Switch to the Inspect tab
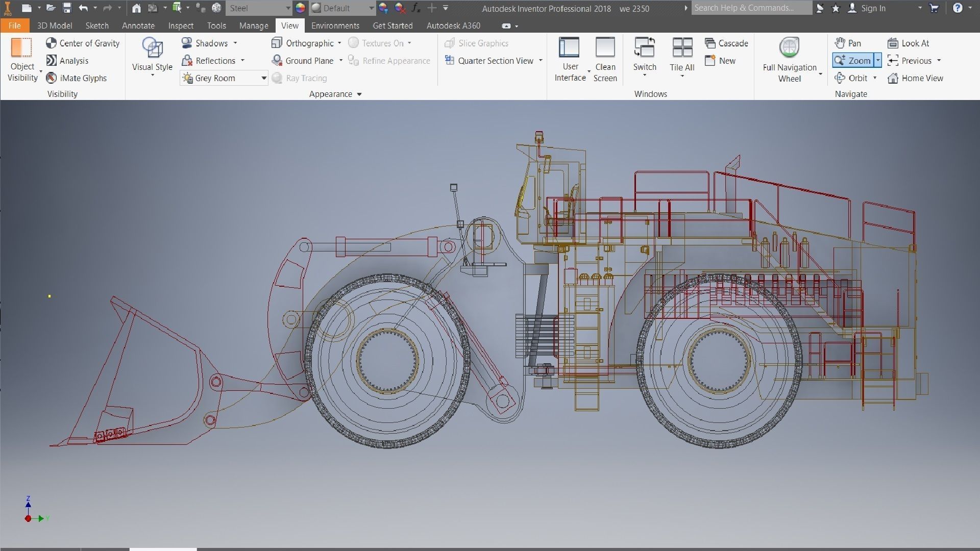The image size is (980, 551). tap(181, 26)
